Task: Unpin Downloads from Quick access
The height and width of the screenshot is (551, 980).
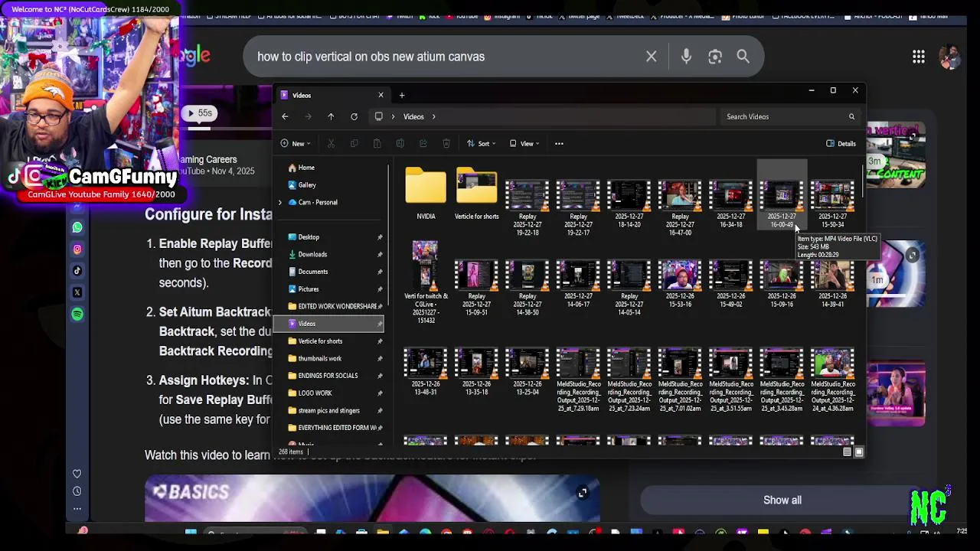Action: (380, 254)
